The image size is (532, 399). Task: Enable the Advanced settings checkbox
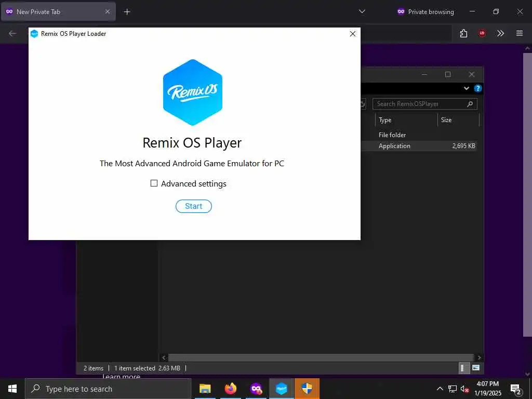[x=154, y=183]
